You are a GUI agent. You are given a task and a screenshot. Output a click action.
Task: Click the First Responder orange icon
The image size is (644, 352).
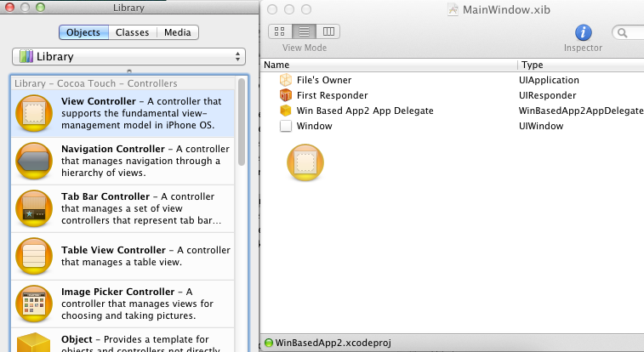tap(286, 95)
